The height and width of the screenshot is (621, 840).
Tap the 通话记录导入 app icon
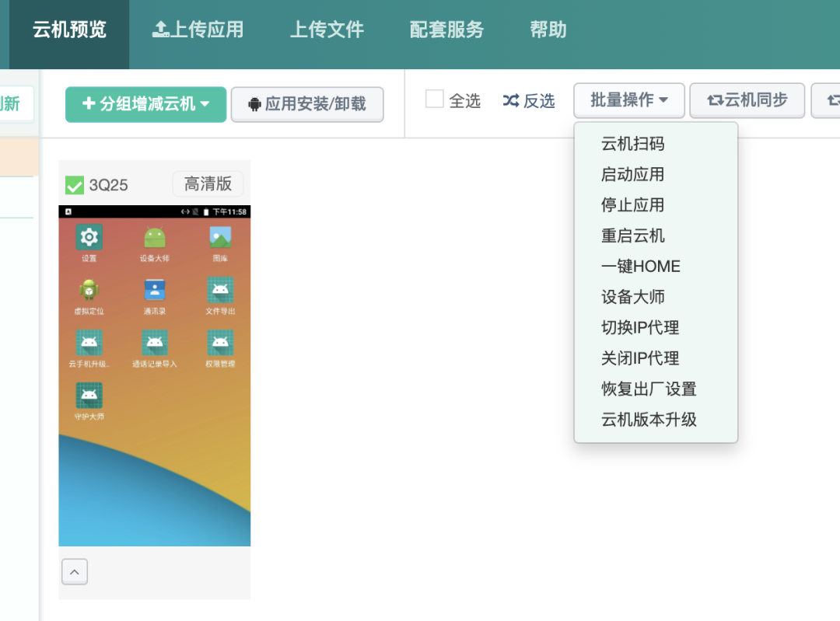click(x=155, y=344)
